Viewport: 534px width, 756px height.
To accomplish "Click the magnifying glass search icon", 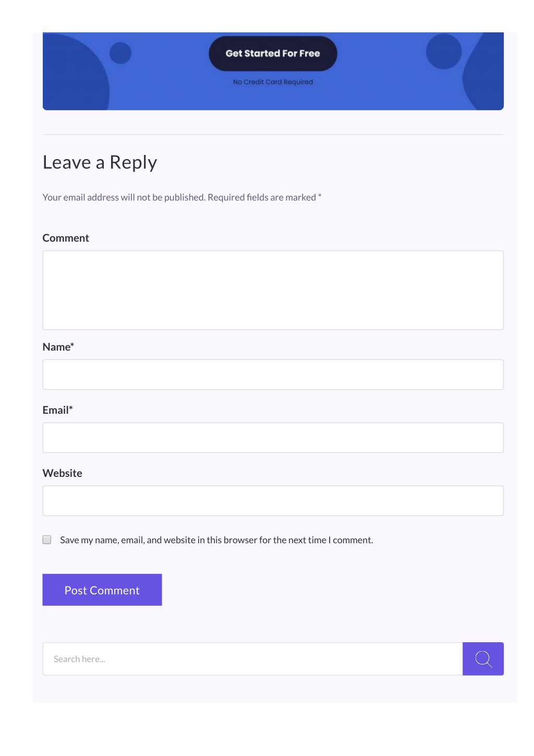I will click(483, 658).
